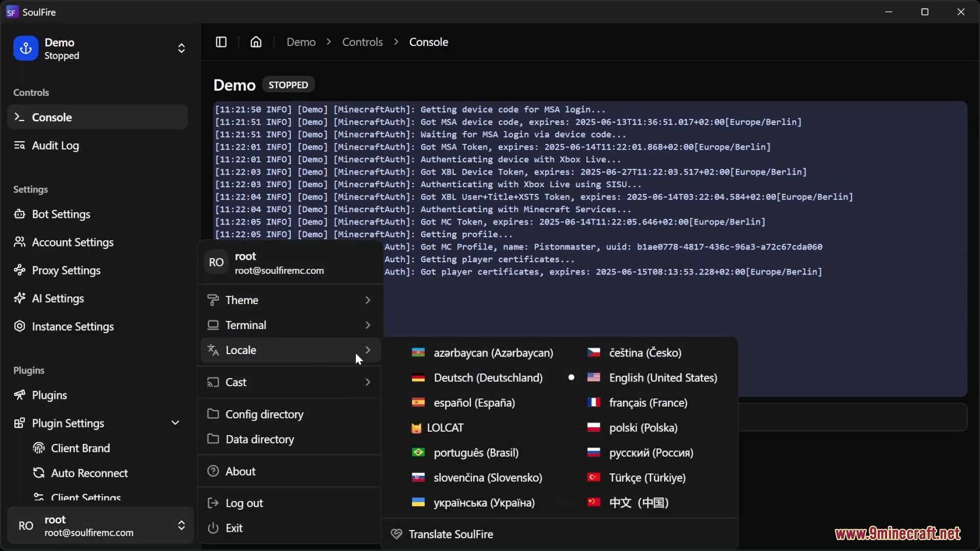Select English (United States) locale
Image resolution: width=980 pixels, height=551 pixels.
coord(647,378)
